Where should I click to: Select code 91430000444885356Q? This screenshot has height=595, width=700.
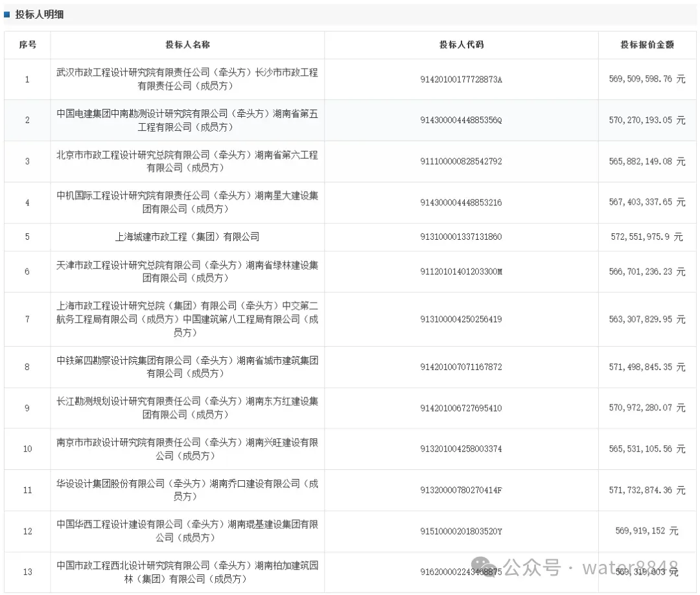point(461,120)
